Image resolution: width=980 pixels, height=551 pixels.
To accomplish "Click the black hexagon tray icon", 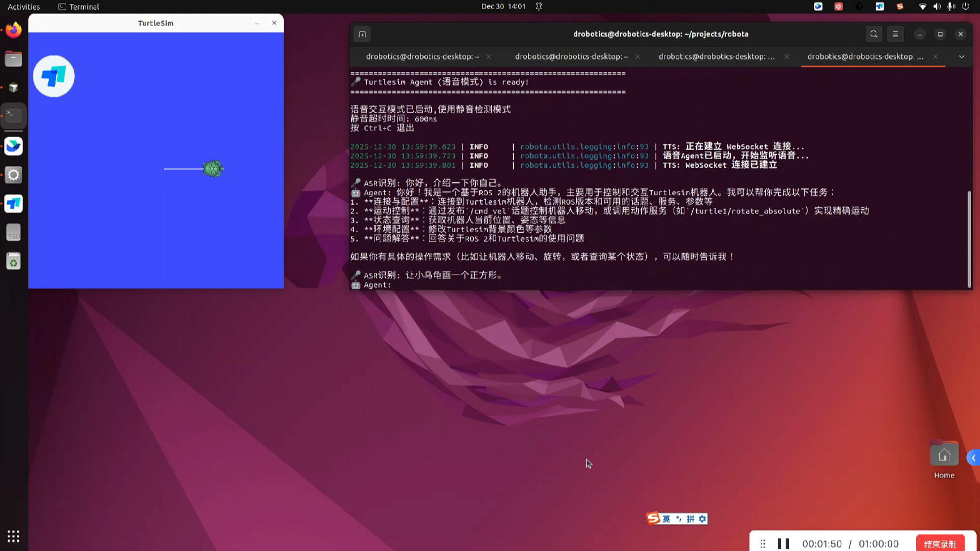I will click(859, 6).
